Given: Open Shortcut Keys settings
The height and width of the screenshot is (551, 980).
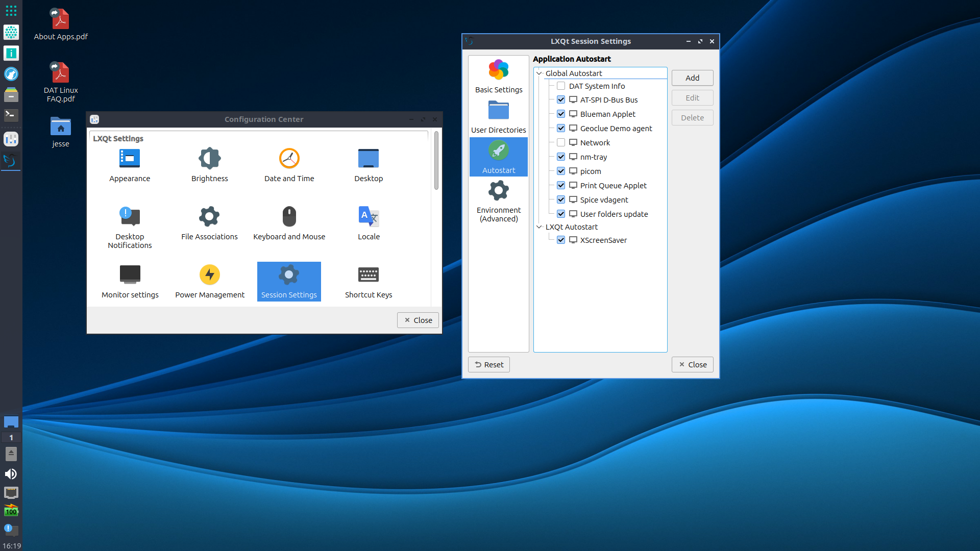Looking at the screenshot, I should click(369, 282).
